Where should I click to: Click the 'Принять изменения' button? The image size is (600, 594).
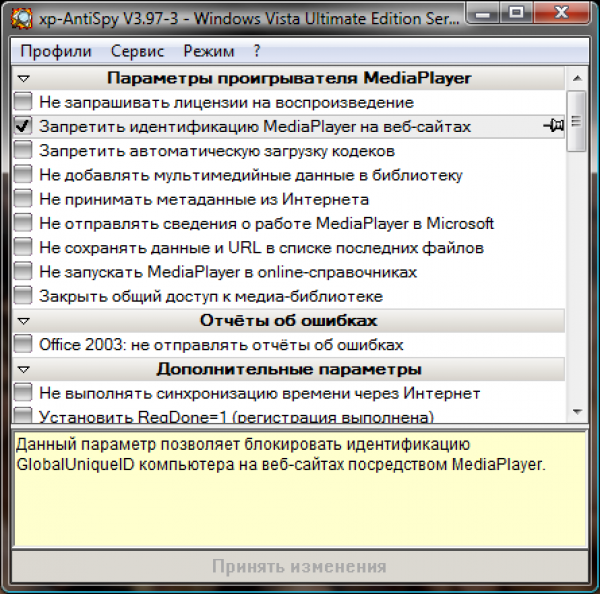pos(300,566)
